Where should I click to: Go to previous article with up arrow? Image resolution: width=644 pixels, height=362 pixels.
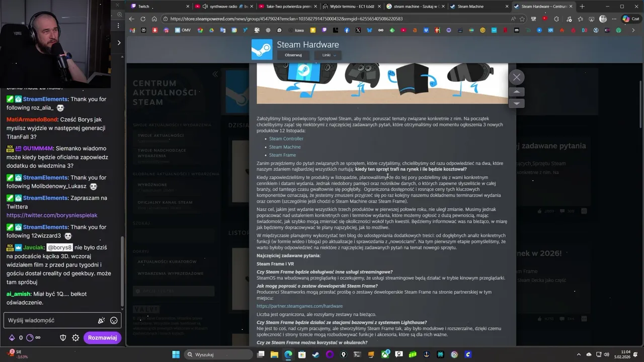point(516,92)
